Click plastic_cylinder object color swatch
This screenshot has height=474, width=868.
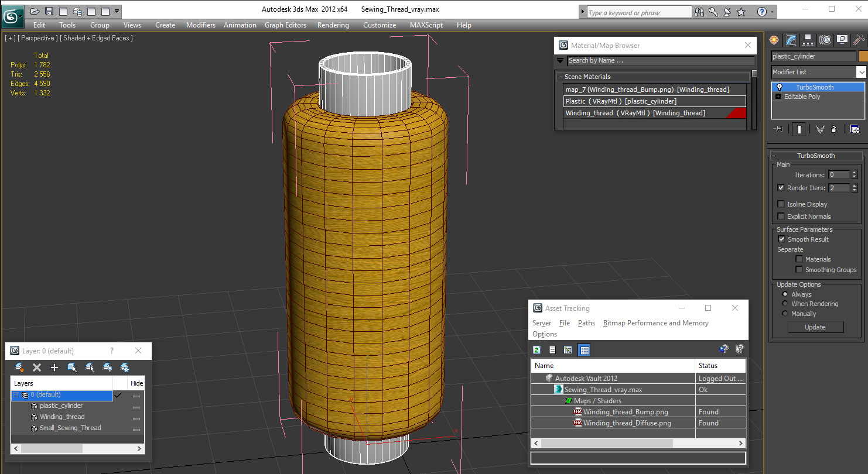(x=863, y=56)
